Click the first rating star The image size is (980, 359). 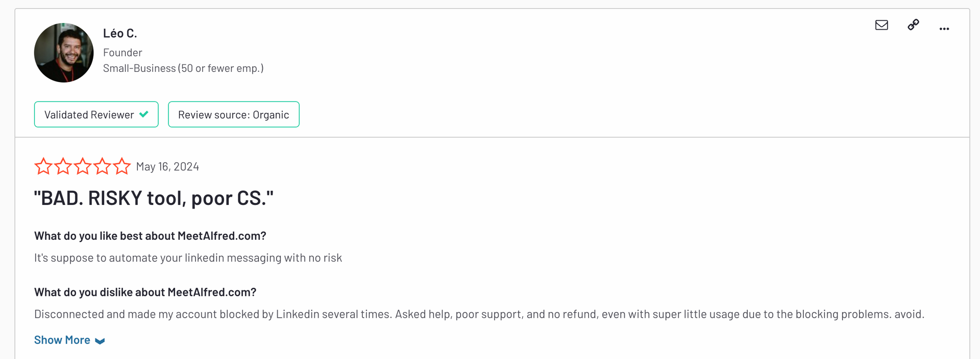point(43,166)
